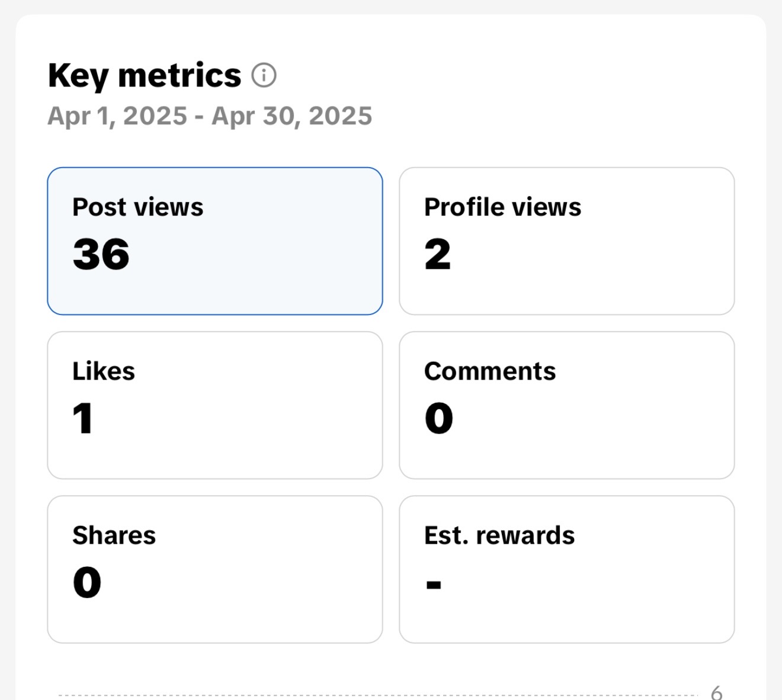Click the 0 value under Comments

[x=439, y=419]
